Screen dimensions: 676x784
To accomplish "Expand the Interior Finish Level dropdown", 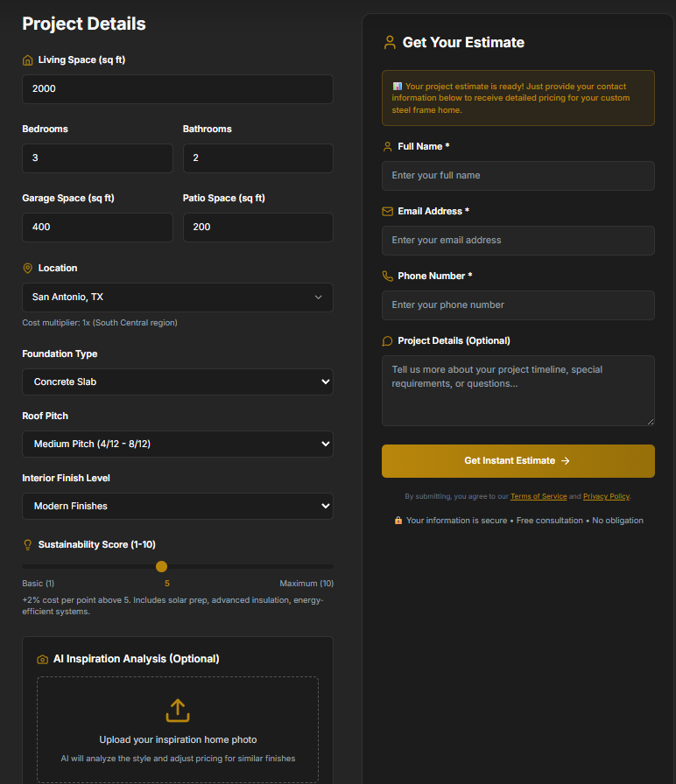I will pyautogui.click(x=177, y=507).
